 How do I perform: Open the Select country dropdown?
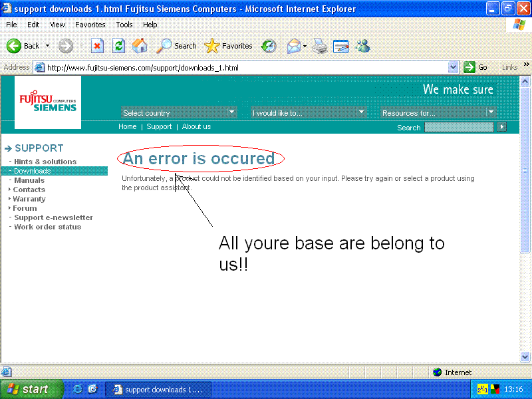click(178, 112)
